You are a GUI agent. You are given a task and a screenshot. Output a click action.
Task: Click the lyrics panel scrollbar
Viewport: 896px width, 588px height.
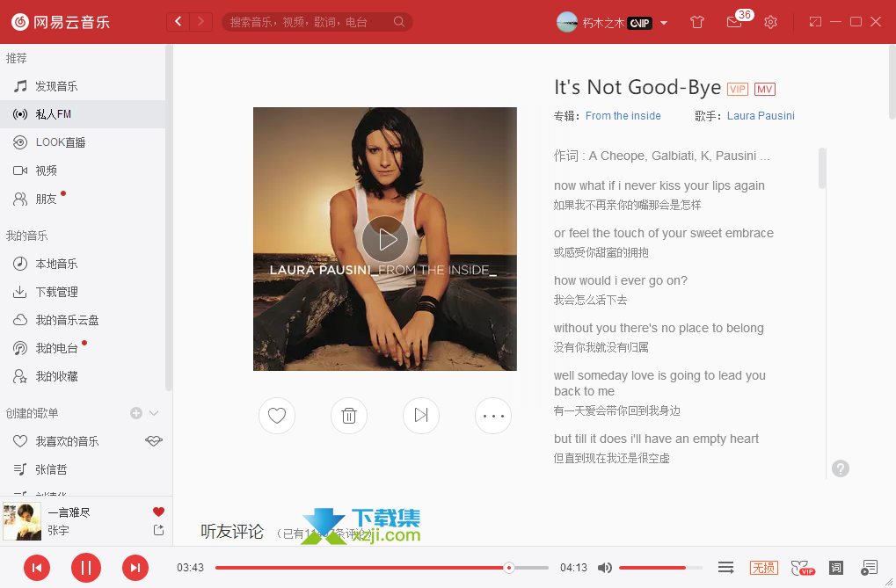click(822, 168)
